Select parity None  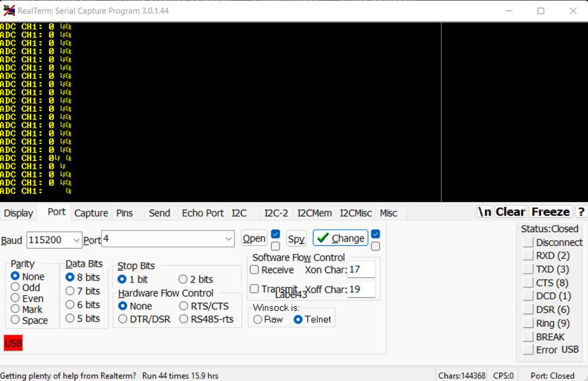(28, 276)
